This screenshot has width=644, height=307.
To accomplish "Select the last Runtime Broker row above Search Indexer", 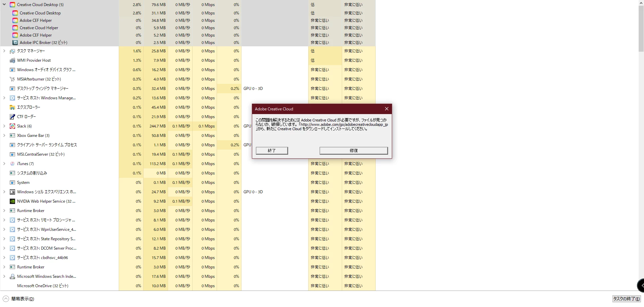I will click(188, 267).
